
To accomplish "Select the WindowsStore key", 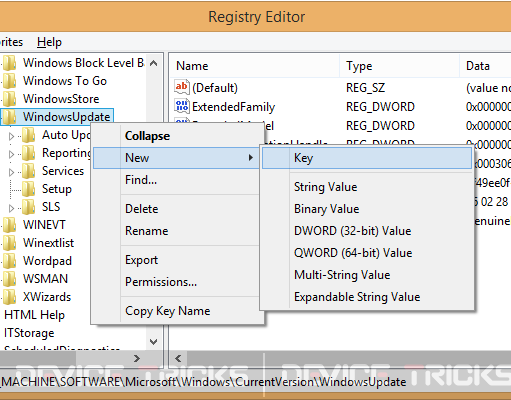I will click(61, 99).
